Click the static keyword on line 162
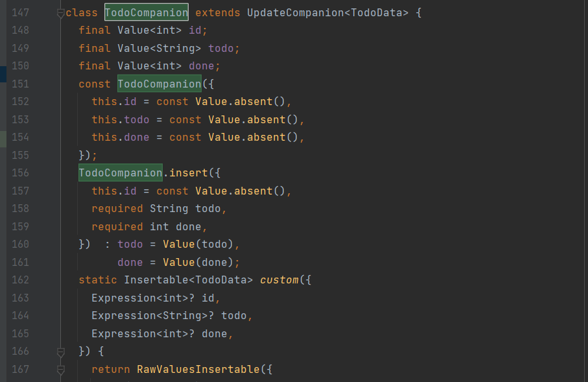The height and width of the screenshot is (382, 588). tap(97, 280)
